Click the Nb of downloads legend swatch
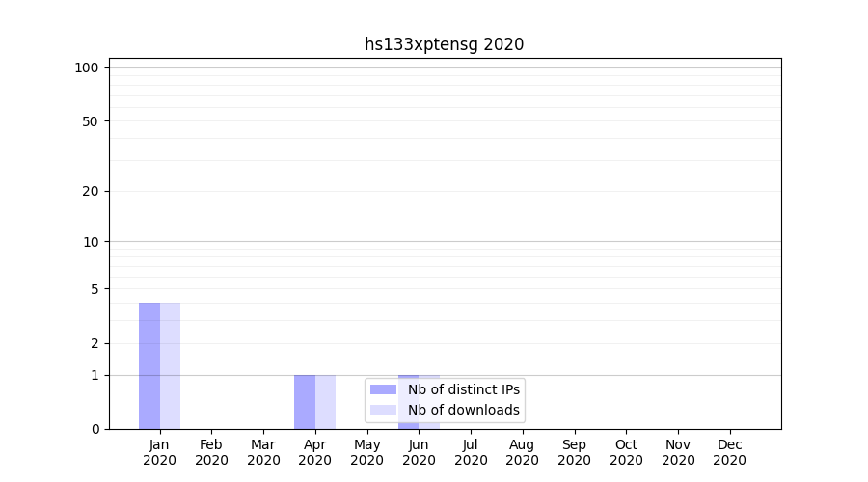This screenshot has width=868, height=482. pyautogui.click(x=383, y=410)
